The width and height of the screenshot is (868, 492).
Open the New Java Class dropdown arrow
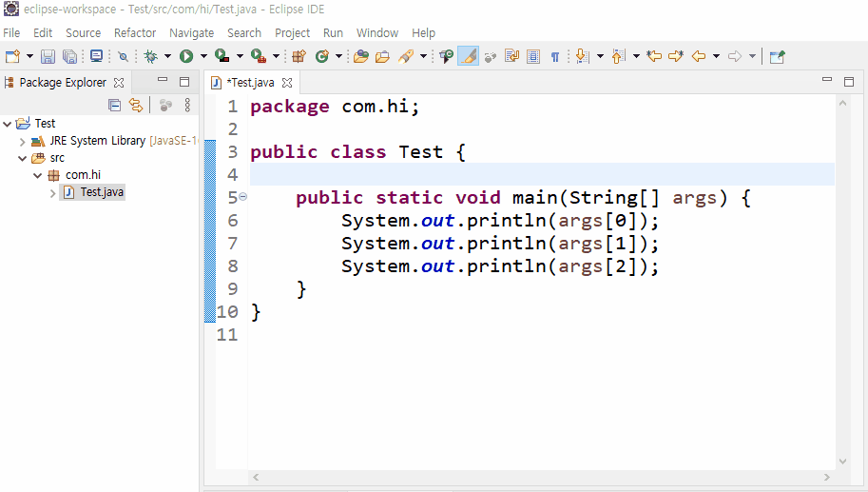coord(338,56)
